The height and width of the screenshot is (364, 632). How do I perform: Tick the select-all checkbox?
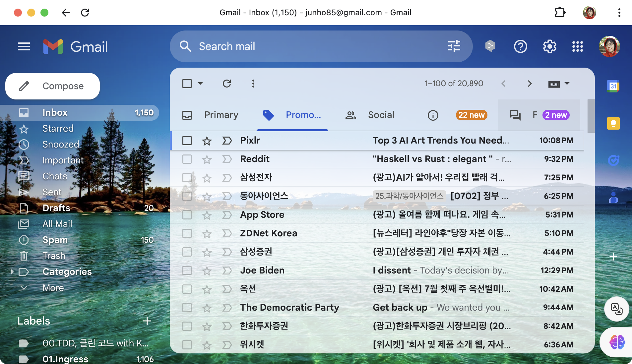187,84
